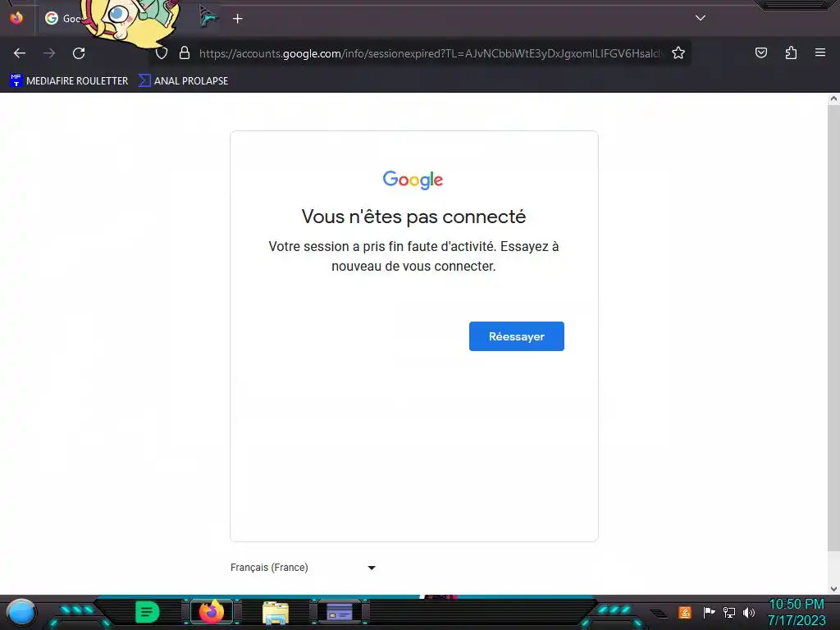Open the Firefox hamburger menu
The height and width of the screenshot is (630, 840).
[x=820, y=53]
